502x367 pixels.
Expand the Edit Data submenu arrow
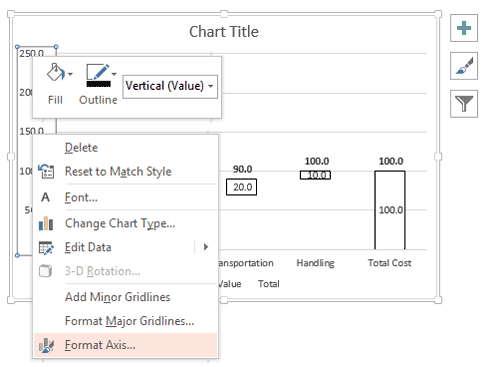click(x=206, y=247)
